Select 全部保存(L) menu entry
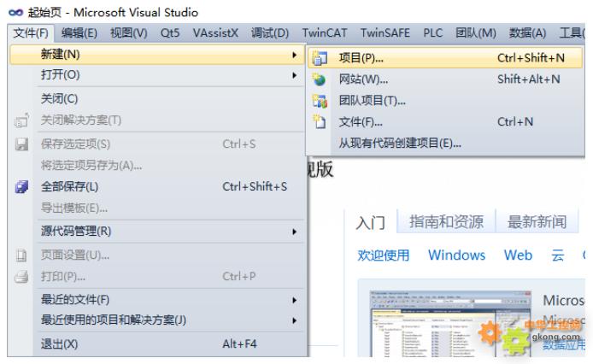Image resolution: width=593 pixels, height=364 pixels. 157,186
